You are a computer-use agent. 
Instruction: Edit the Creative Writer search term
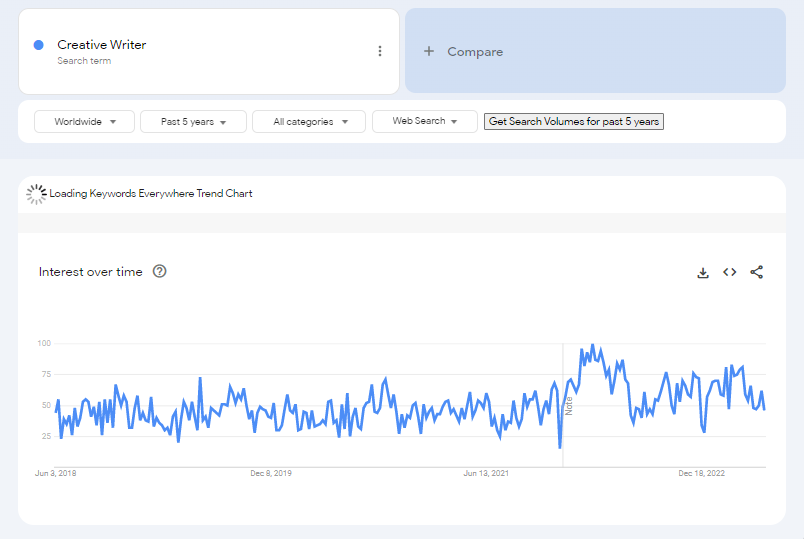click(102, 45)
